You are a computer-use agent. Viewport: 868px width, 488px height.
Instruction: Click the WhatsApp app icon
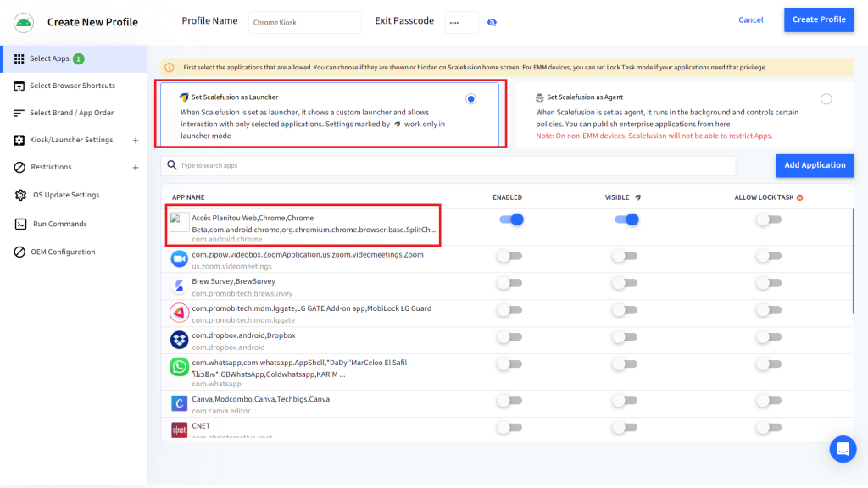coord(180,367)
